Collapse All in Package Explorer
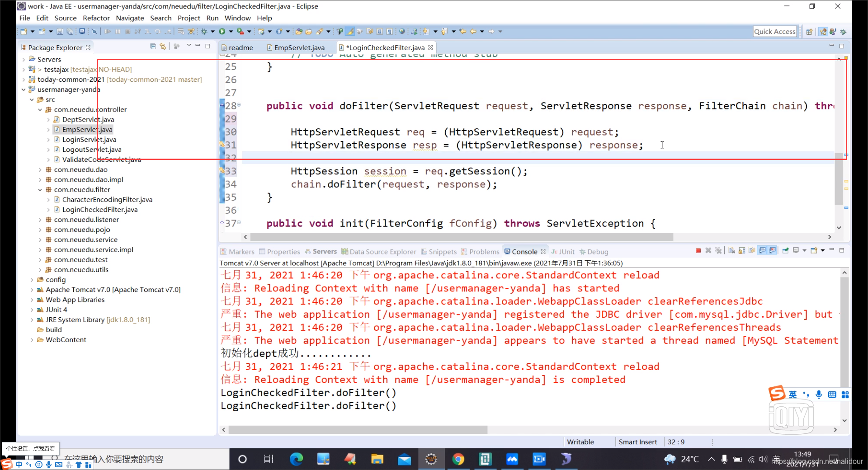 [x=153, y=47]
